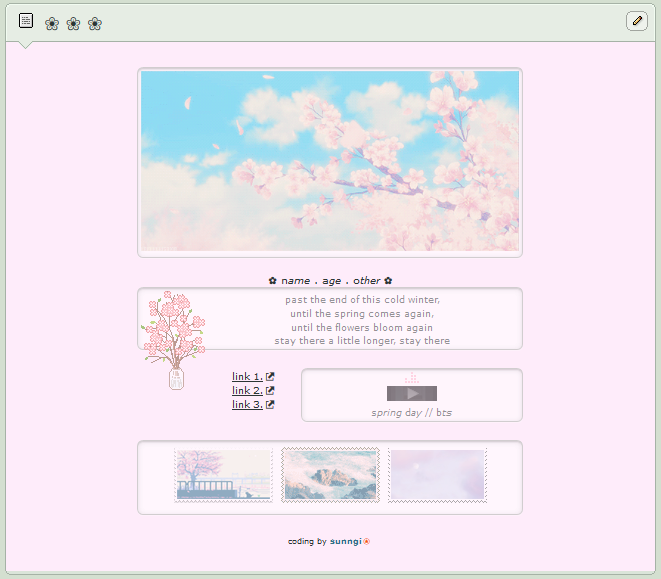Click the external link icon beside link 3
Viewport: 661px width, 579px height.
coord(270,404)
